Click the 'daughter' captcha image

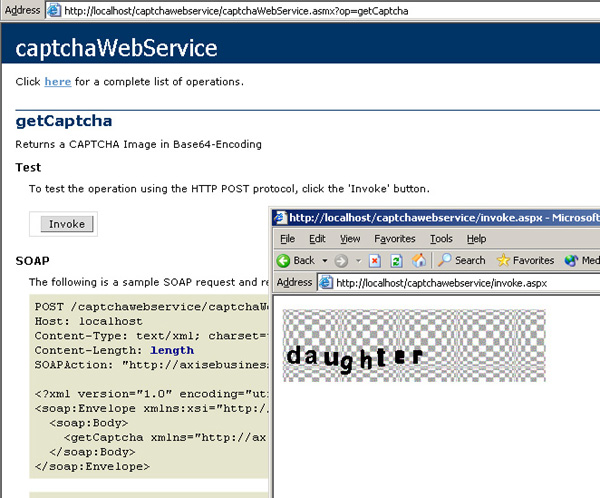point(414,345)
